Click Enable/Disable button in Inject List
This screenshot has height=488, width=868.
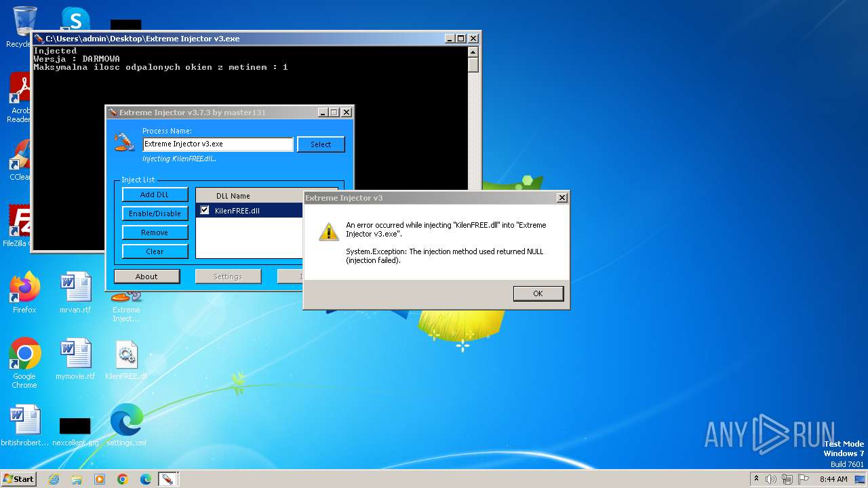[x=155, y=213]
